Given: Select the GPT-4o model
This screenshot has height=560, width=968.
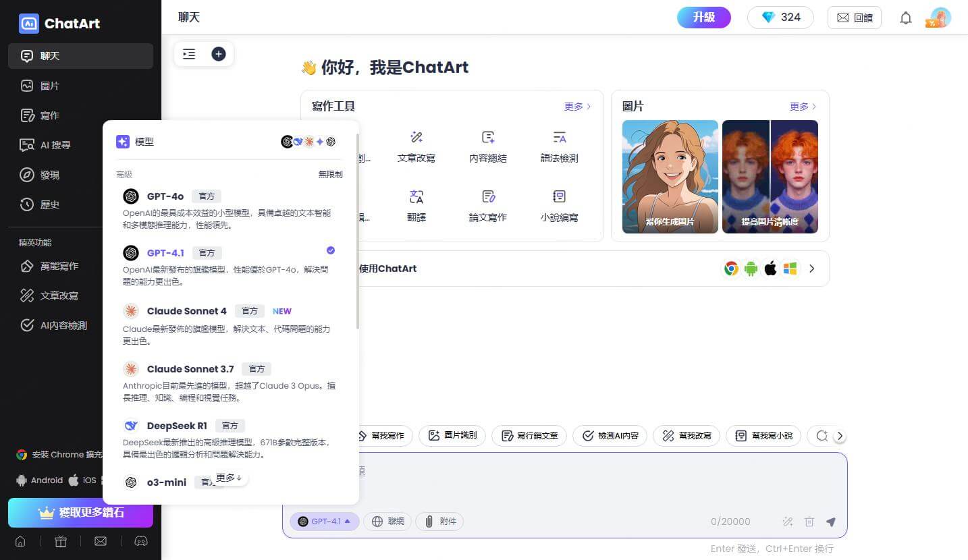Looking at the screenshot, I should click(230, 210).
